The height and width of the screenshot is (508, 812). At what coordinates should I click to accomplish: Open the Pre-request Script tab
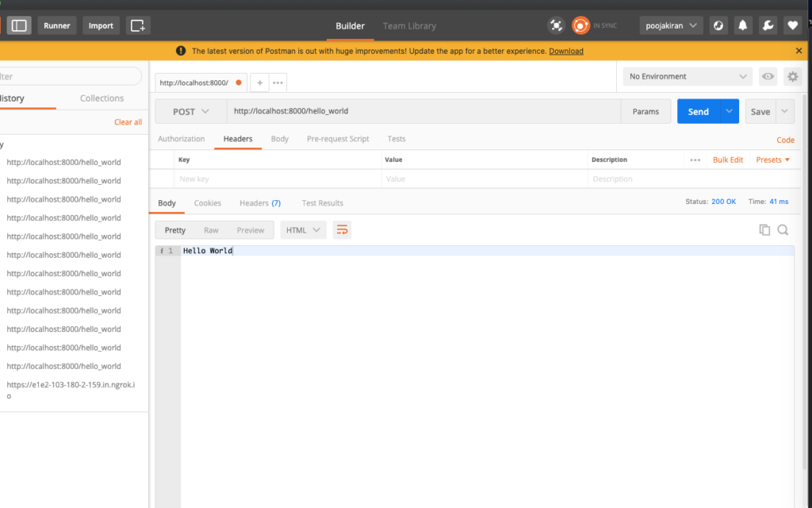pyautogui.click(x=338, y=138)
